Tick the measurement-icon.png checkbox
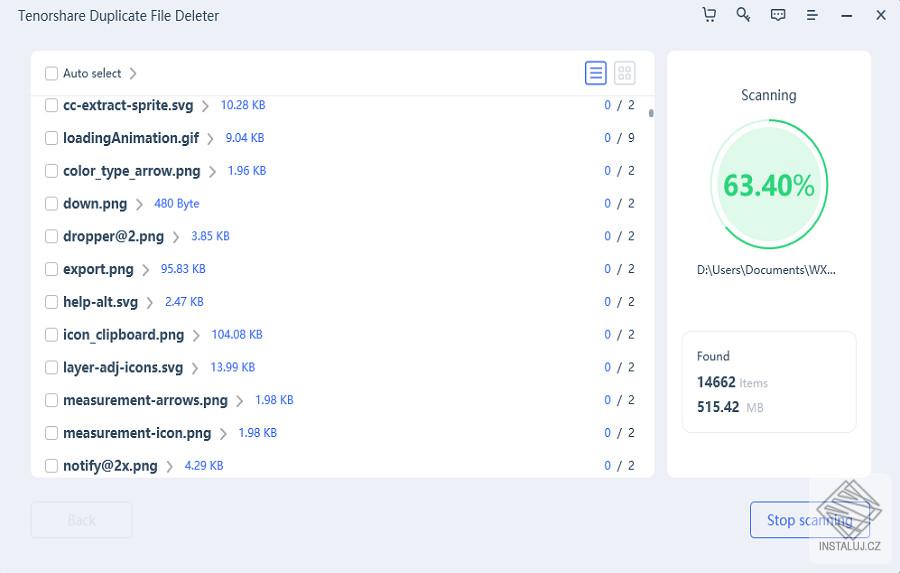This screenshot has width=900, height=573. point(51,432)
